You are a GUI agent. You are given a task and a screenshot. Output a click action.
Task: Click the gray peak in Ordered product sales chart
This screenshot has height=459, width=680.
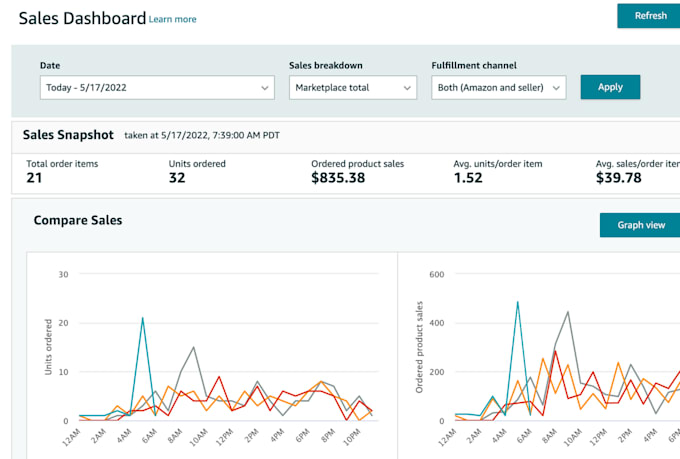(568, 311)
